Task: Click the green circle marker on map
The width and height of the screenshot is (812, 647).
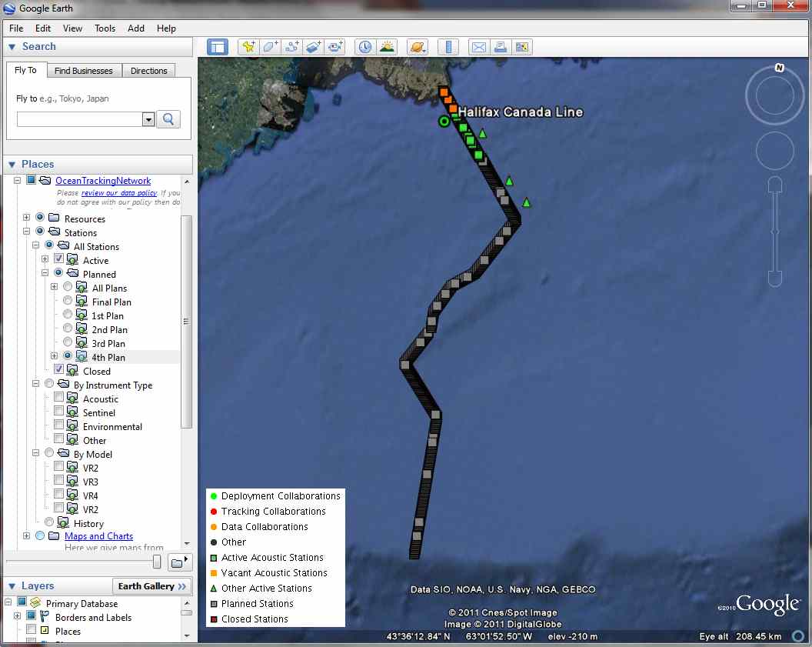Action: click(x=444, y=122)
